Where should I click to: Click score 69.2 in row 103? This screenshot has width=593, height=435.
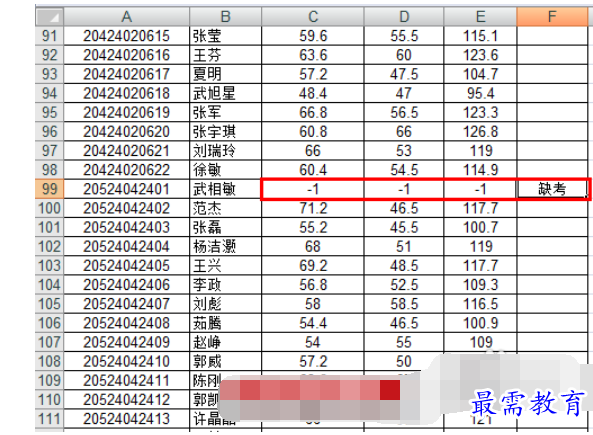tap(313, 266)
